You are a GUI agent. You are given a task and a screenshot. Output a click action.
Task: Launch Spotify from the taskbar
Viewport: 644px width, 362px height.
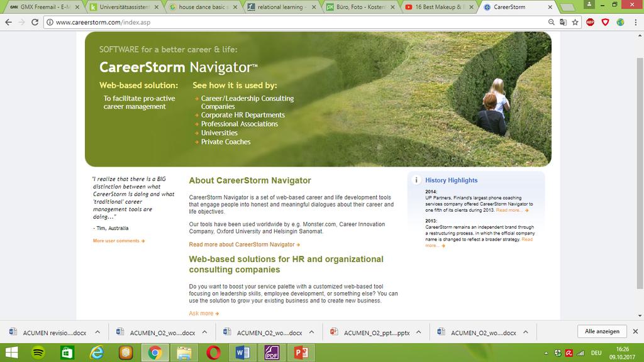tap(38, 353)
